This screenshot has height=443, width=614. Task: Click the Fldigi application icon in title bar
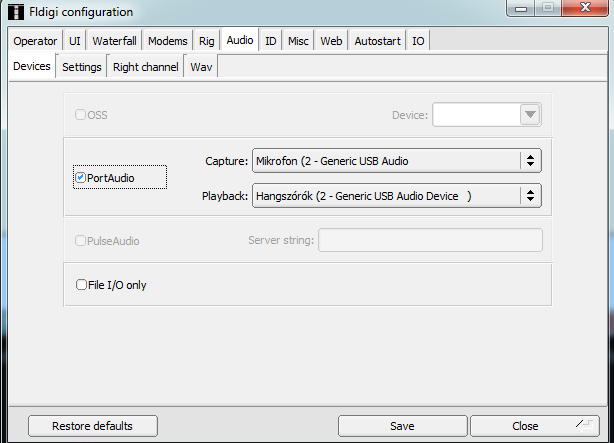pos(16,12)
